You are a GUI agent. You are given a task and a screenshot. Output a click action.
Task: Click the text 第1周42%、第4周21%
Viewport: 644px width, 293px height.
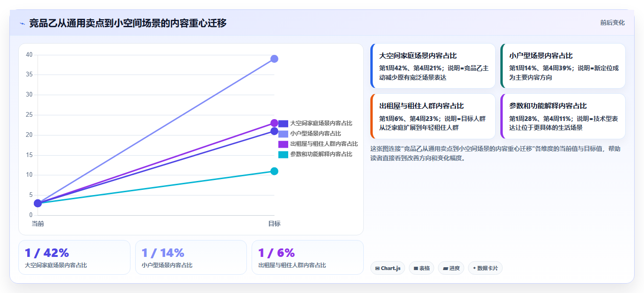410,68
